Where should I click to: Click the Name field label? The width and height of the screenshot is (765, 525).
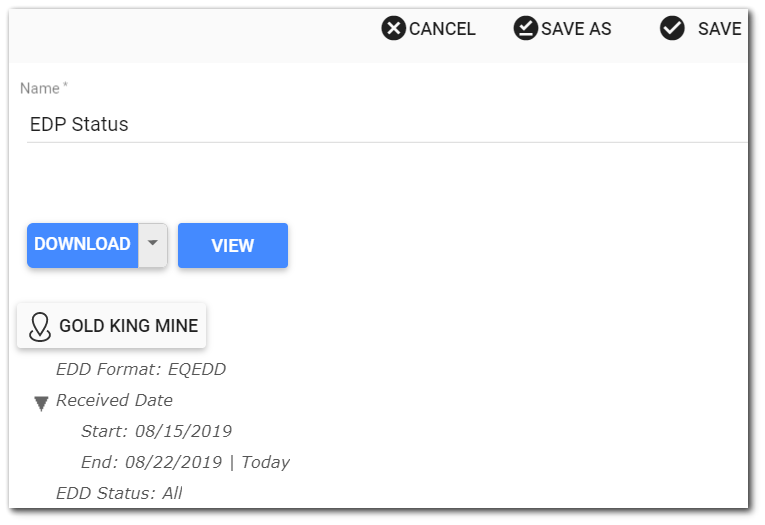click(41, 89)
